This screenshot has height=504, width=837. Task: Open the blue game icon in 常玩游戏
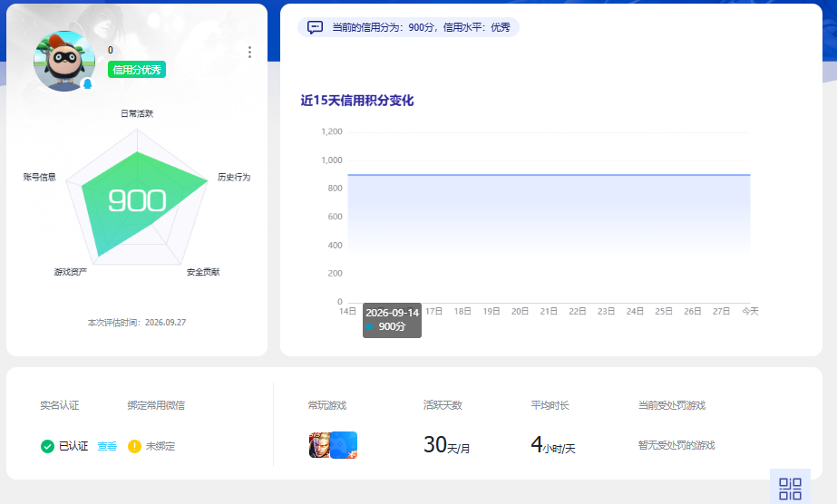(344, 445)
